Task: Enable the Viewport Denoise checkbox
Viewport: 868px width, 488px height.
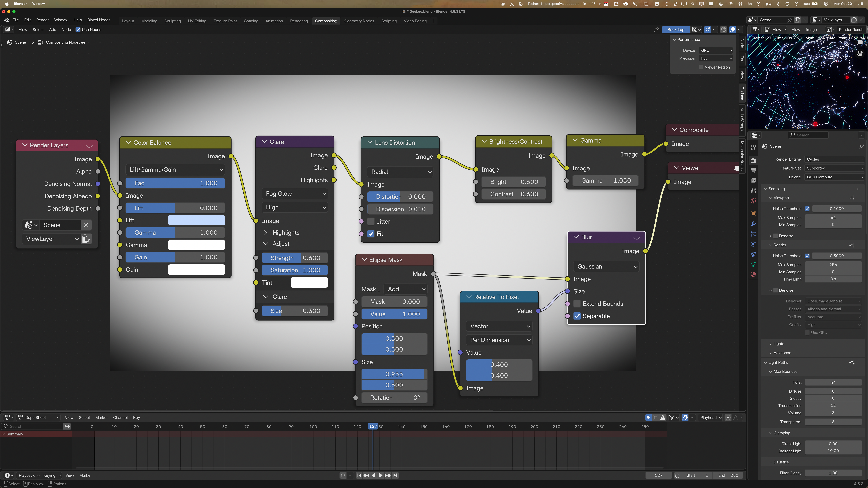Action: click(x=776, y=236)
